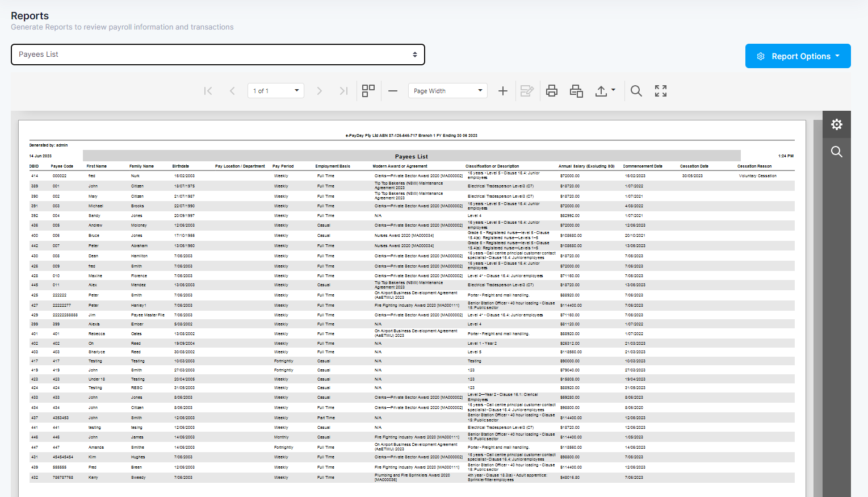Toggle multi-page thumbnail view
The height and width of the screenshot is (497, 868).
pos(368,91)
